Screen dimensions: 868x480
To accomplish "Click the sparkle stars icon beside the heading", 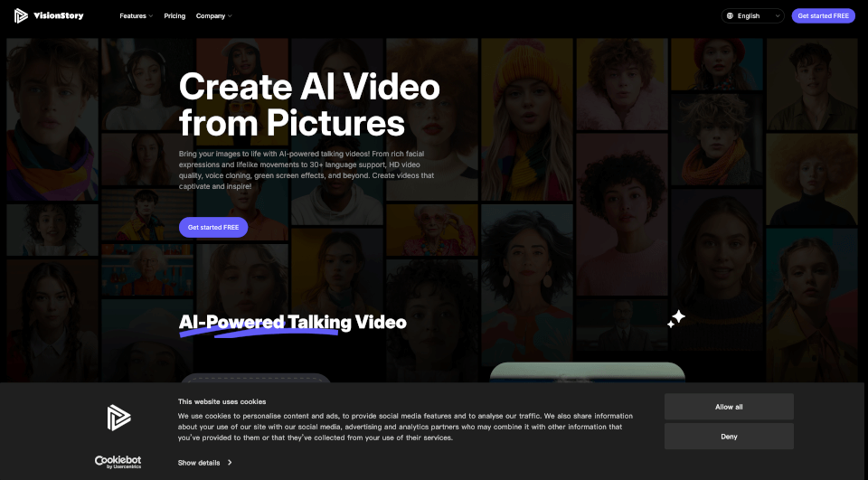I will (x=676, y=318).
